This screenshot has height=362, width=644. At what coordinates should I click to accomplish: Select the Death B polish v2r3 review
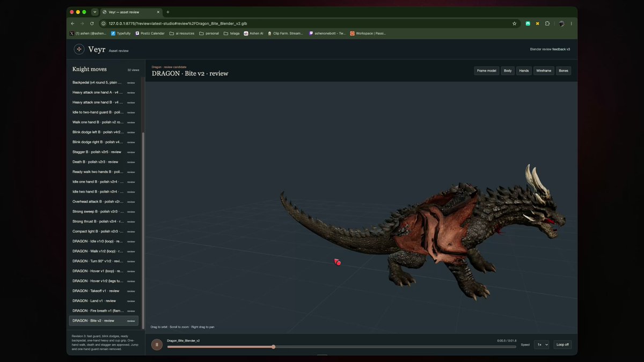pyautogui.click(x=104, y=162)
